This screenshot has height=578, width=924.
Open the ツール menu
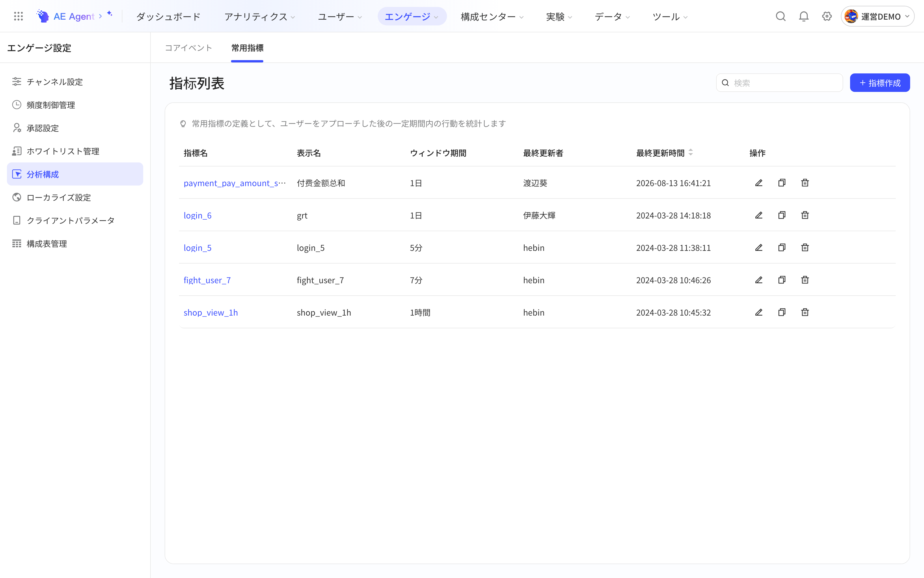coord(670,16)
